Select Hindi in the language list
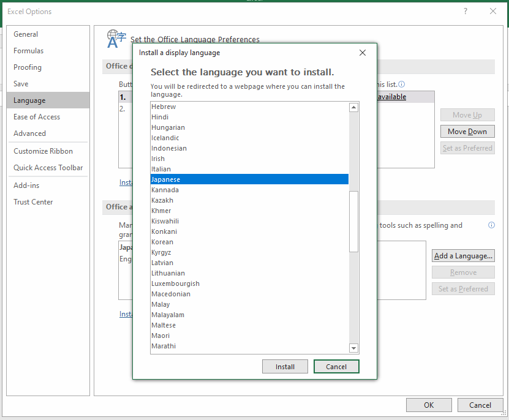This screenshot has height=420, width=509. click(x=249, y=117)
